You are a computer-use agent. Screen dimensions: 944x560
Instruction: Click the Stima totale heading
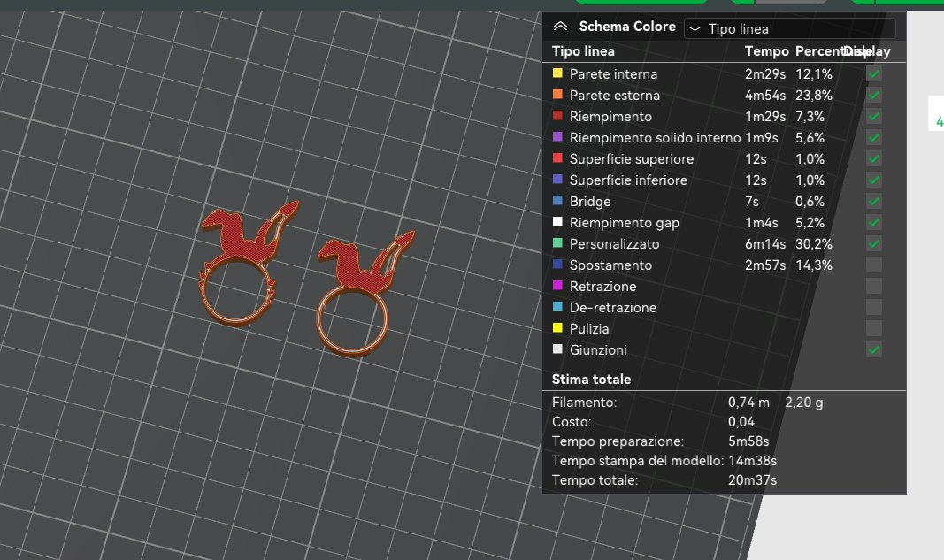pos(591,380)
